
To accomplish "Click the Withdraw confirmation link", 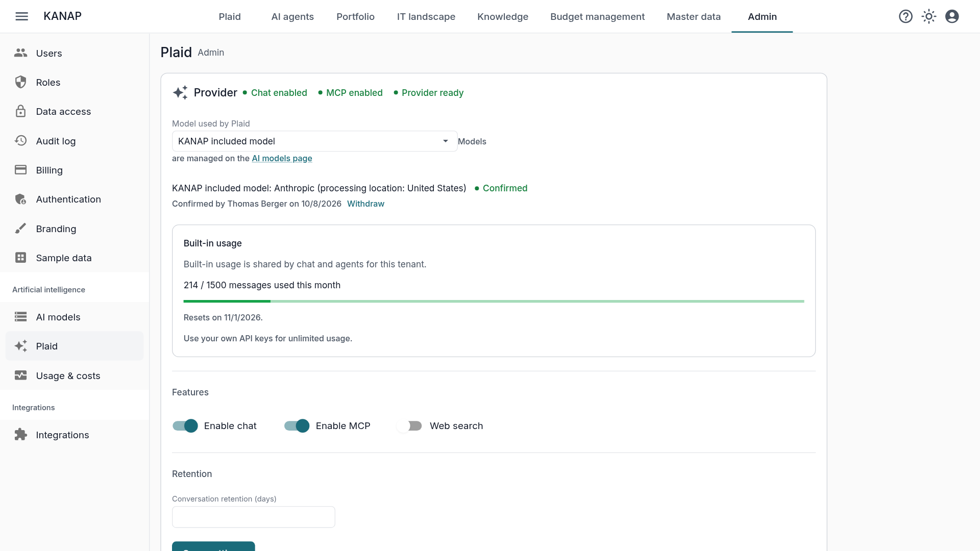I will point(365,204).
